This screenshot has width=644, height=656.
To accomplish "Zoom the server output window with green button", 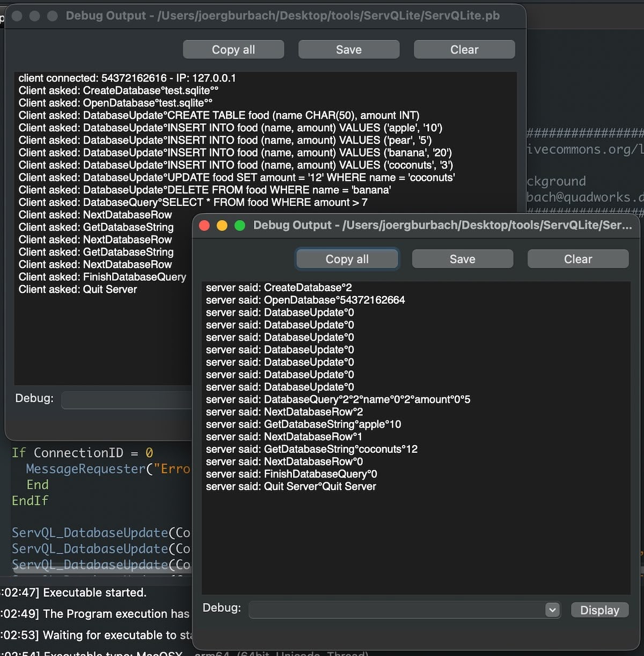I will coord(240,225).
